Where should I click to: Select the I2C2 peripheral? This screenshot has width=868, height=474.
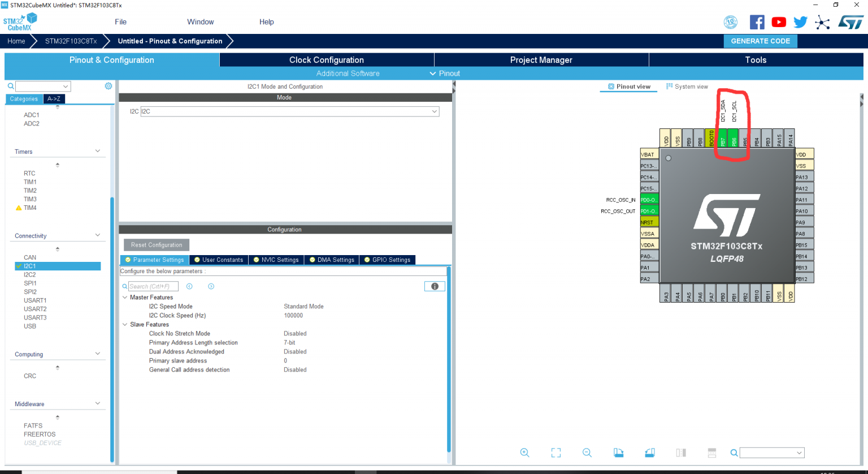tap(30, 274)
